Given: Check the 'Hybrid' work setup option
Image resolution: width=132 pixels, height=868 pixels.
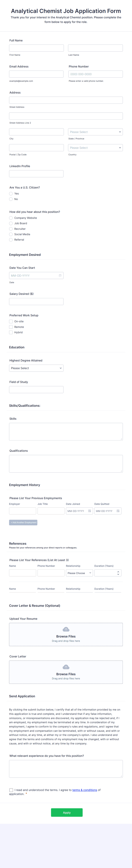Looking at the screenshot, I should [11, 332].
